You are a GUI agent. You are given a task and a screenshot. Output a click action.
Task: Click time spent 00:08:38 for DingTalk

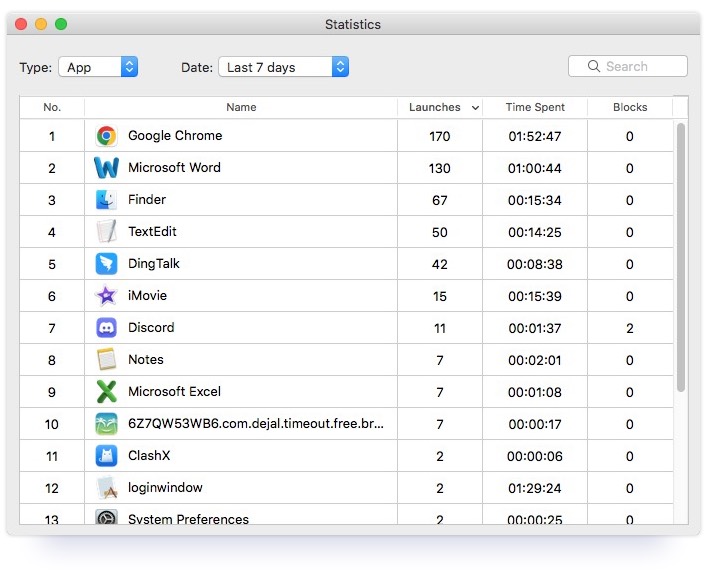[535, 265]
